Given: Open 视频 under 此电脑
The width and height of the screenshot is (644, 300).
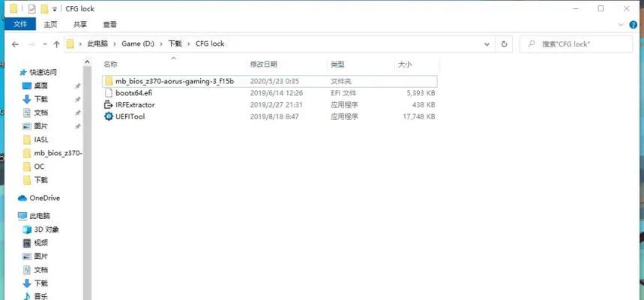Looking at the screenshot, I should tap(40, 243).
